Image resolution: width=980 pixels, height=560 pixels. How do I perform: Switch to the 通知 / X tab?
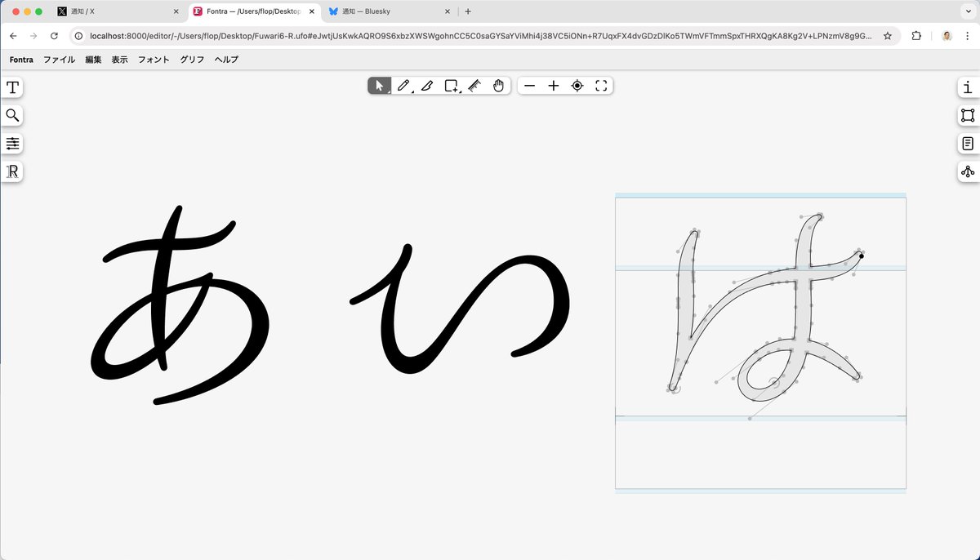[x=117, y=11]
